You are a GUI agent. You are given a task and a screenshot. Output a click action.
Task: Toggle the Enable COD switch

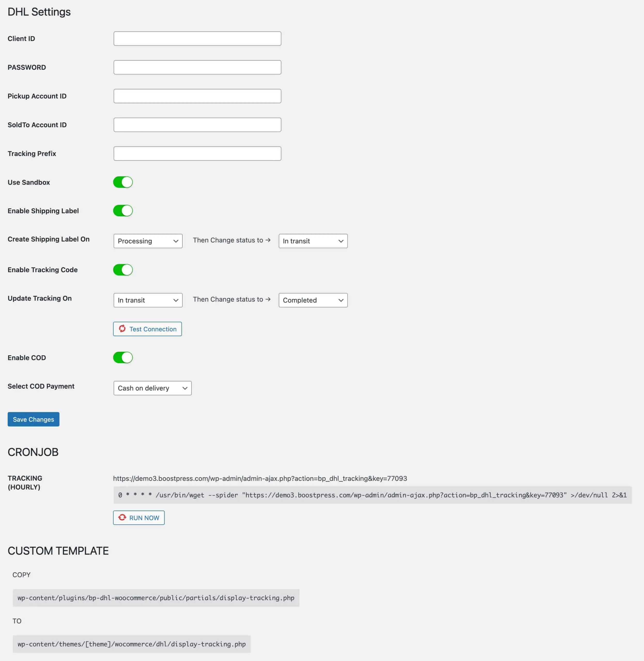123,357
